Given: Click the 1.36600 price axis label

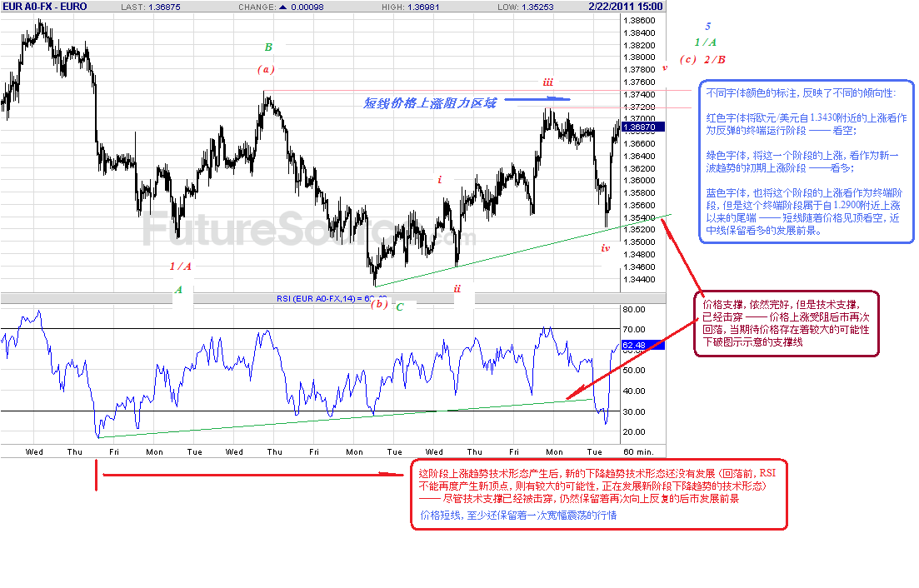Looking at the screenshot, I should point(639,143).
